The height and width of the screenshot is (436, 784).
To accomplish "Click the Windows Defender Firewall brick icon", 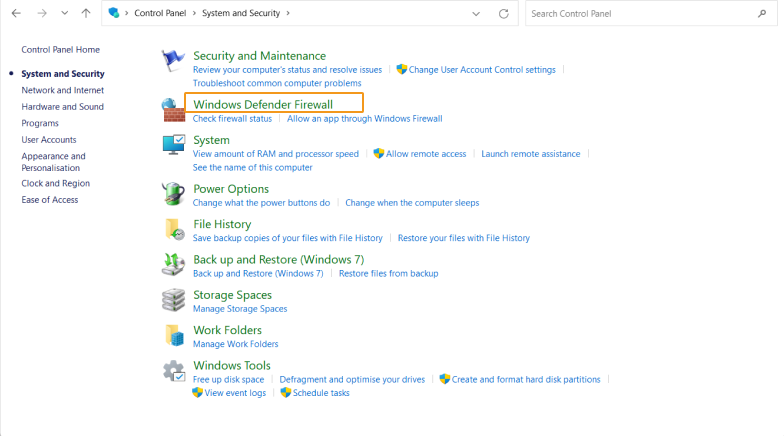I will 174,110.
